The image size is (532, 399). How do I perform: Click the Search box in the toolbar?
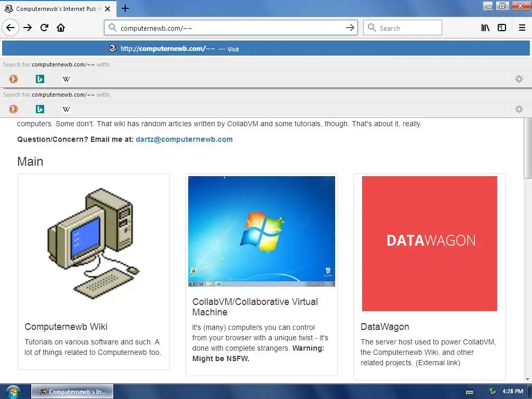pyautogui.click(x=403, y=28)
